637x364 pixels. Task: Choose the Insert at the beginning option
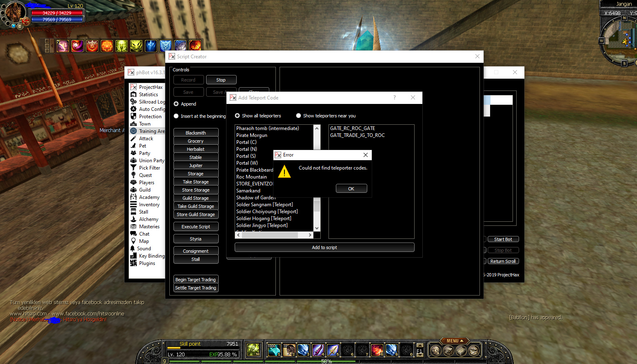176,116
